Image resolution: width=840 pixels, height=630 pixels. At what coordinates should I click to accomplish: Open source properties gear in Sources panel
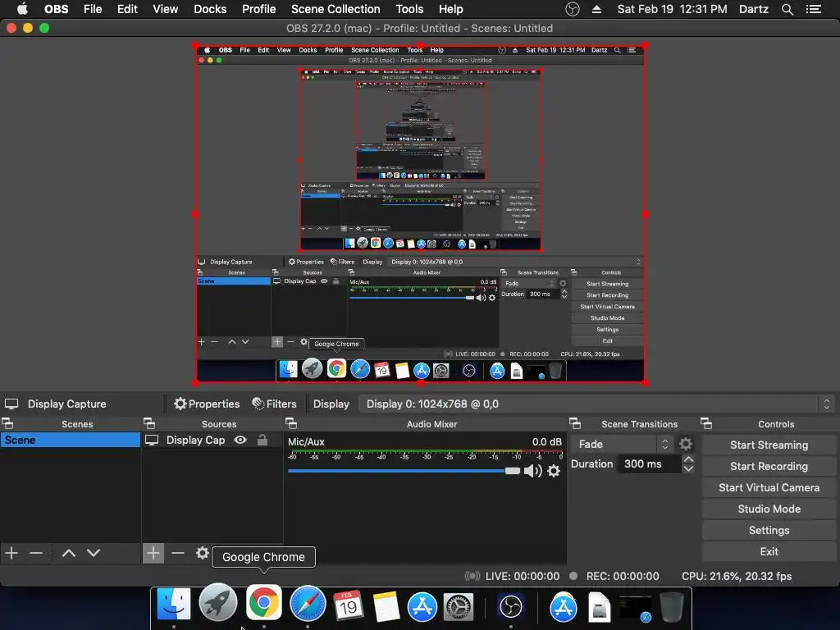click(203, 553)
